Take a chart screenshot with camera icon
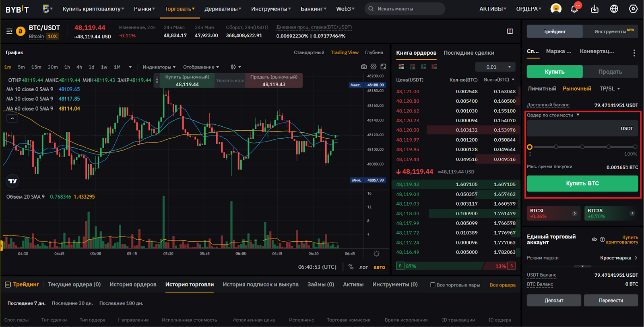 pyautogui.click(x=364, y=67)
